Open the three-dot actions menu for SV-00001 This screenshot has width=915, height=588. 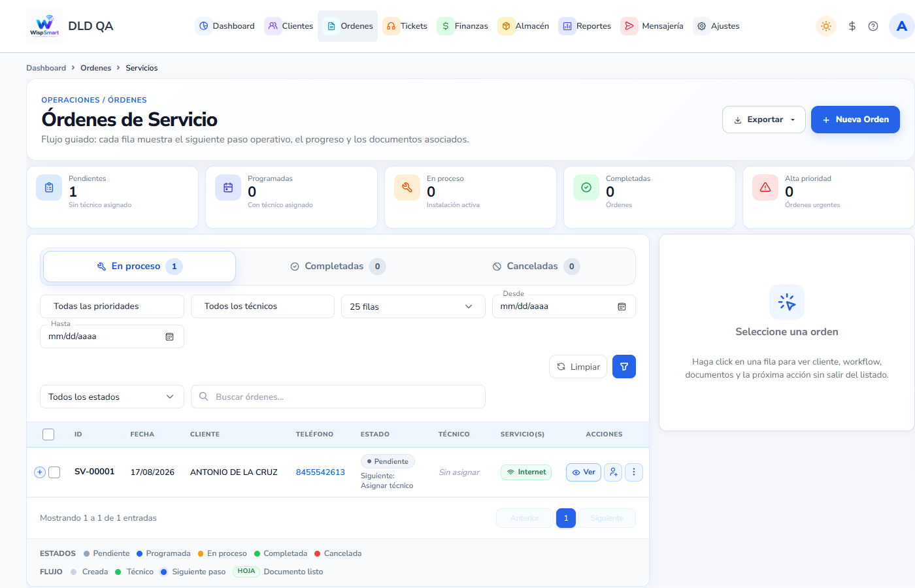pyautogui.click(x=634, y=472)
